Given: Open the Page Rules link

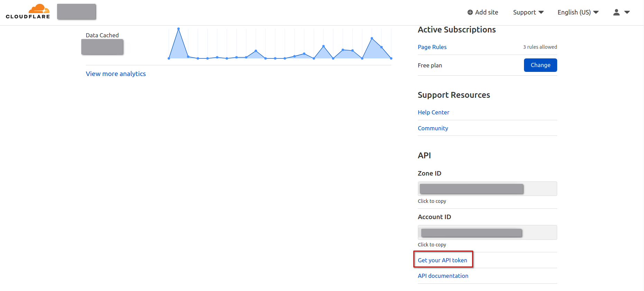Looking at the screenshot, I should 432,47.
